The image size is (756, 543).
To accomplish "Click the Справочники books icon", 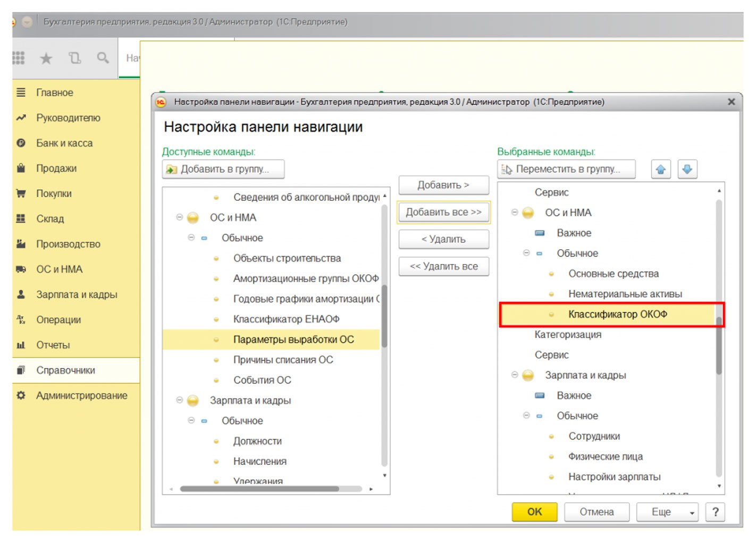I will [21, 370].
